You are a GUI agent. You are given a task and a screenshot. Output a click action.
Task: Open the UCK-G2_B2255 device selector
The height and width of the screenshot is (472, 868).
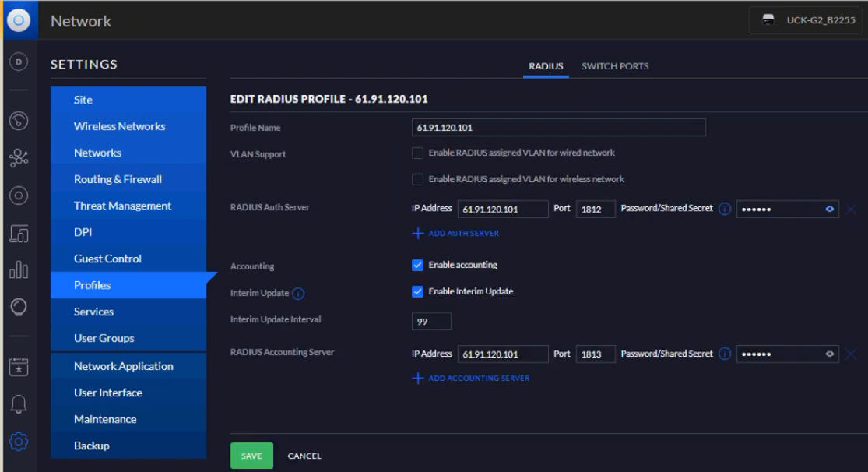[x=805, y=21]
